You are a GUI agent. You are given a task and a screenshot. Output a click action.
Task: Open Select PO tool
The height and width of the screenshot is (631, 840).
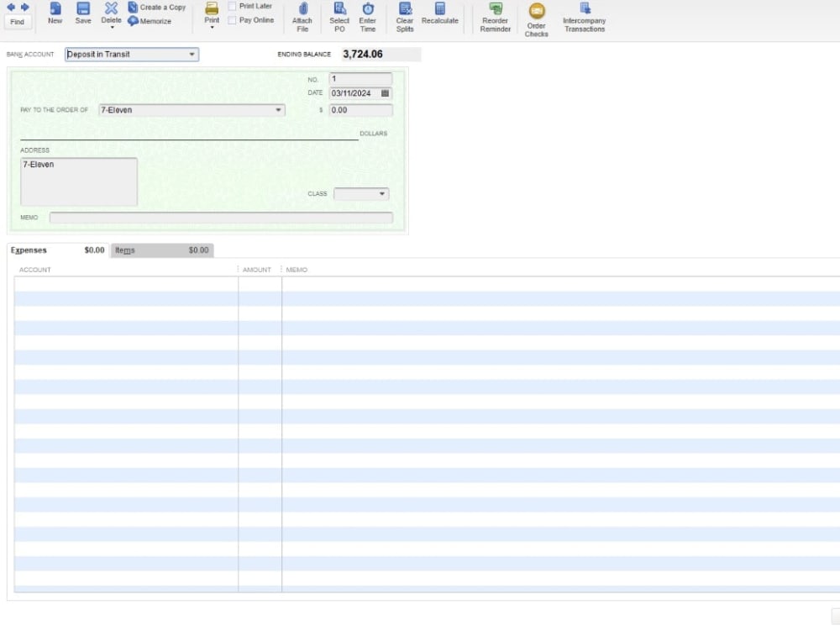click(x=339, y=17)
